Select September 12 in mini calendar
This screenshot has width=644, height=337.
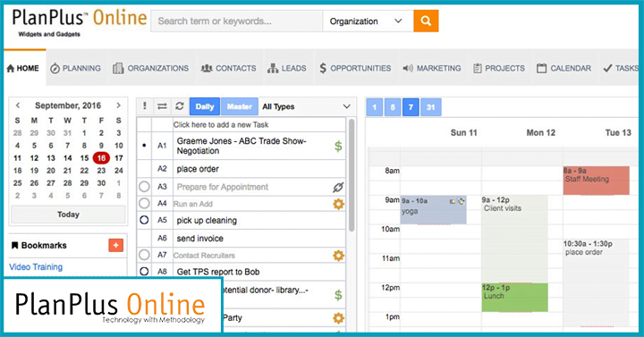34,158
